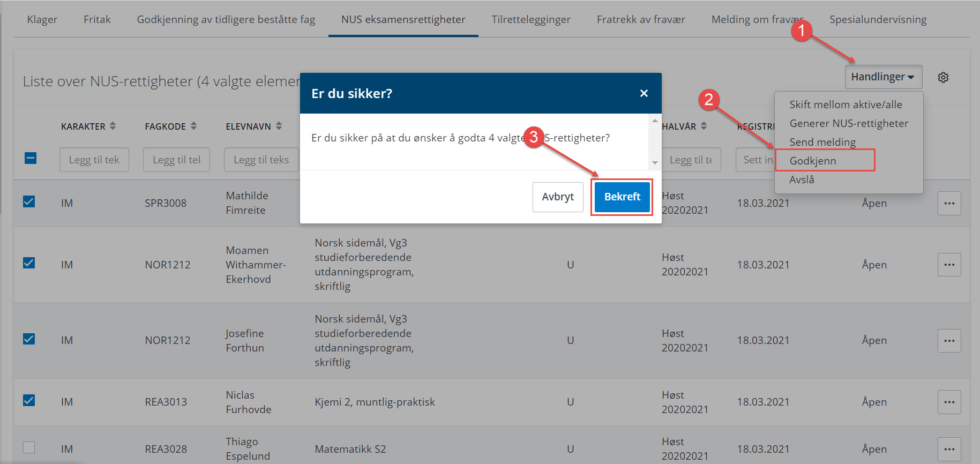The image size is (980, 464).
Task: Open Godkjenning av tidligere beståtte fag tab
Action: tap(226, 20)
